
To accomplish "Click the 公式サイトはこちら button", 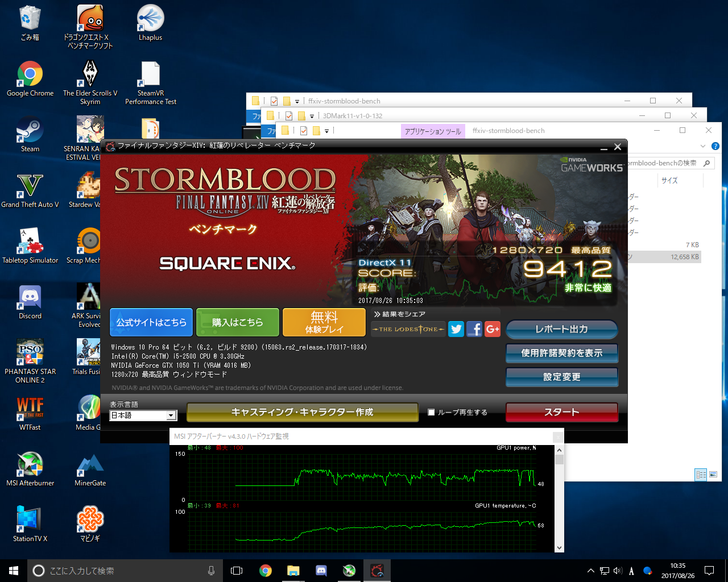I will pos(151,322).
